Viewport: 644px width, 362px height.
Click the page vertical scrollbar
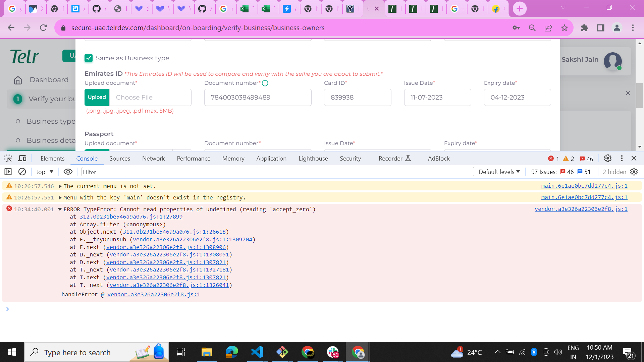point(640,95)
